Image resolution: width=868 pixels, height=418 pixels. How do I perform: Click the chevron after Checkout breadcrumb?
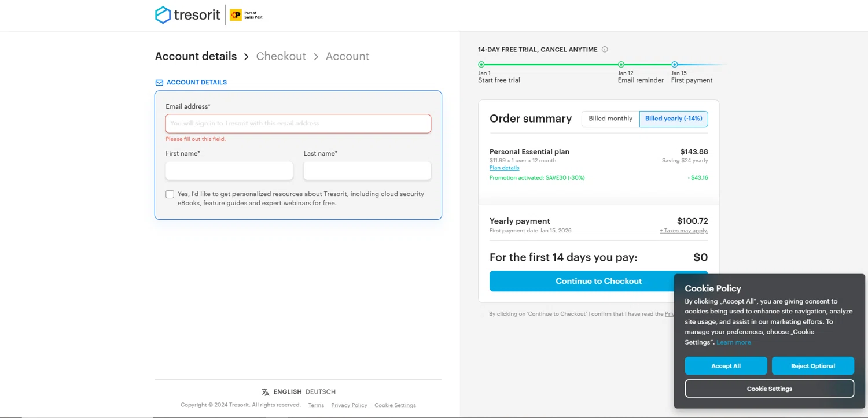(x=316, y=57)
